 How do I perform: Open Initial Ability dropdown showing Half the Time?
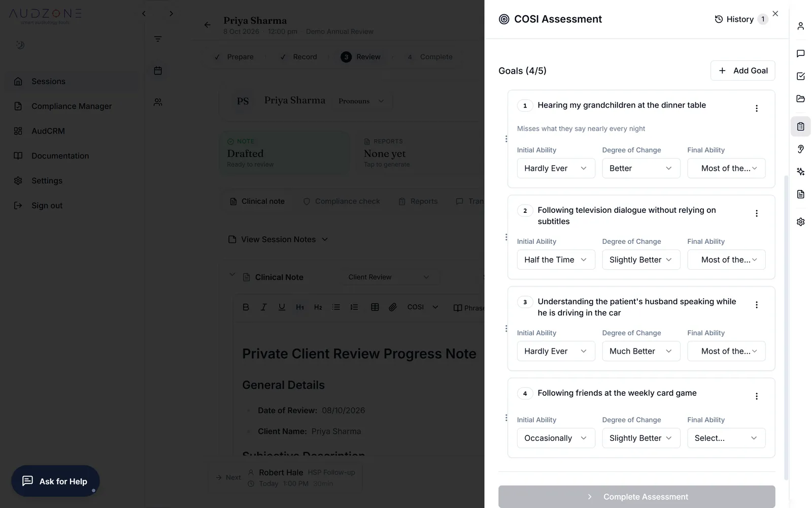[x=556, y=260]
